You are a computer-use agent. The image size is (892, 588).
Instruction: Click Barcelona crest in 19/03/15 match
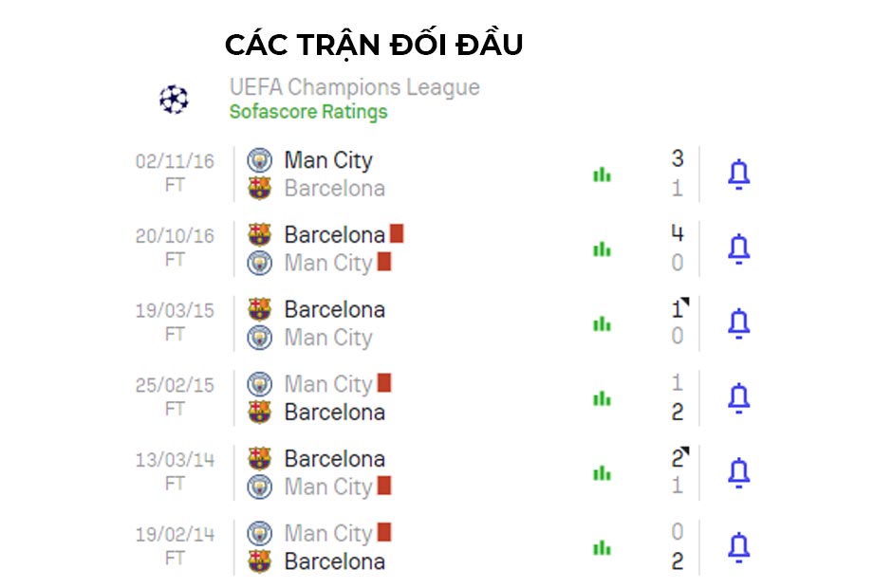[259, 309]
